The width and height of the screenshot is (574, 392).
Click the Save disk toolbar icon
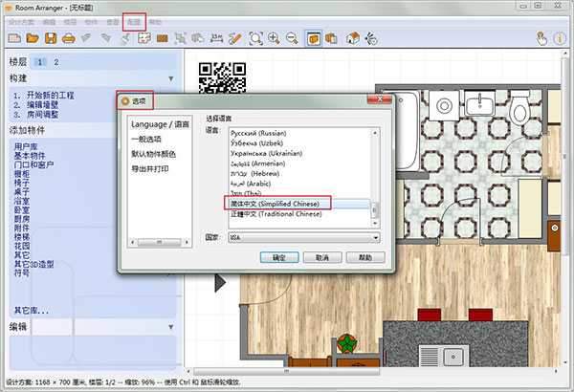(x=50, y=38)
